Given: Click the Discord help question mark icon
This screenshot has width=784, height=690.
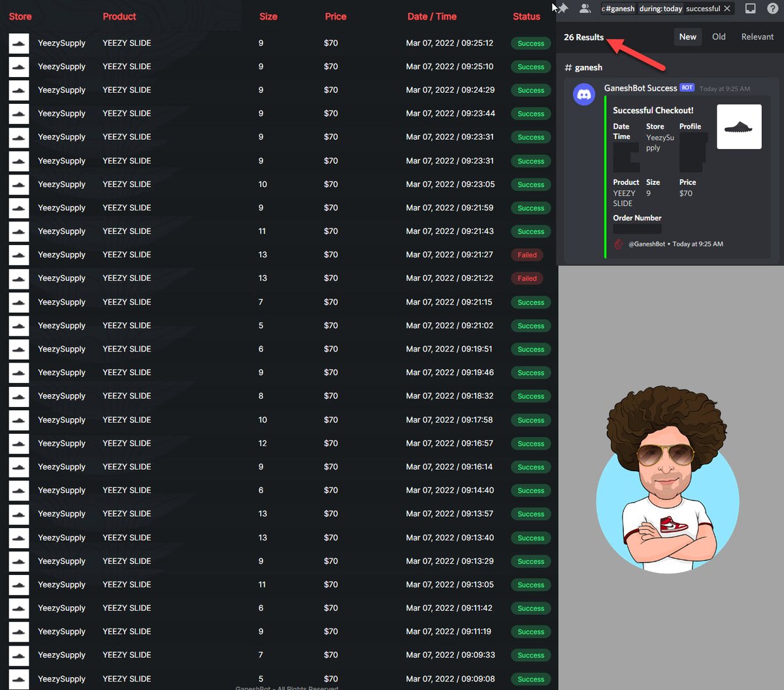Looking at the screenshot, I should point(772,8).
